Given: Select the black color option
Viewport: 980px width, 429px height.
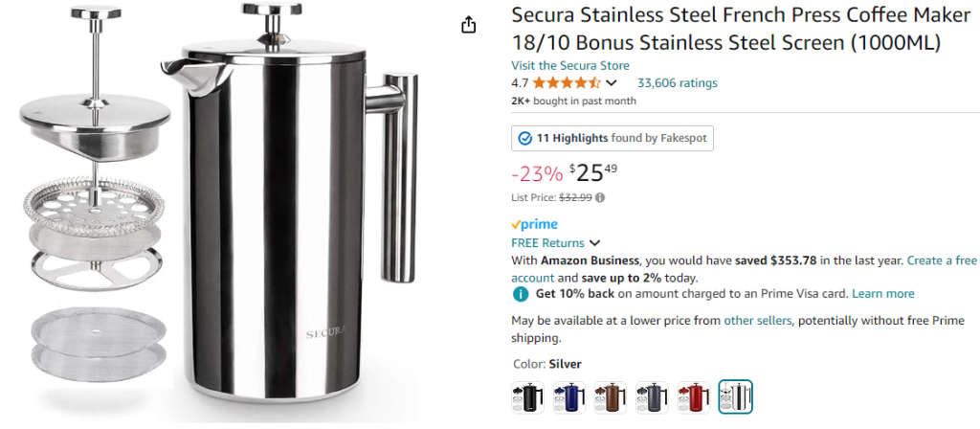Looking at the screenshot, I should (x=528, y=396).
